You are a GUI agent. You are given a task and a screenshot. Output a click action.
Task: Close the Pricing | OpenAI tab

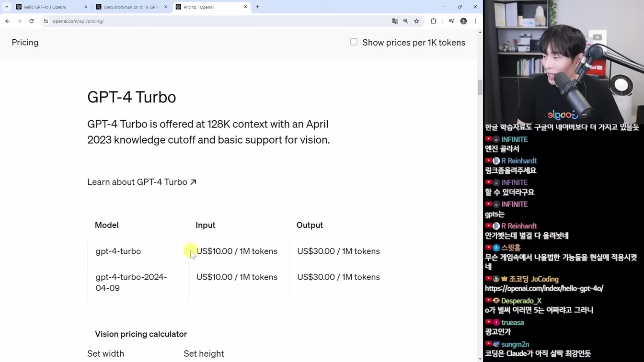[x=245, y=7]
